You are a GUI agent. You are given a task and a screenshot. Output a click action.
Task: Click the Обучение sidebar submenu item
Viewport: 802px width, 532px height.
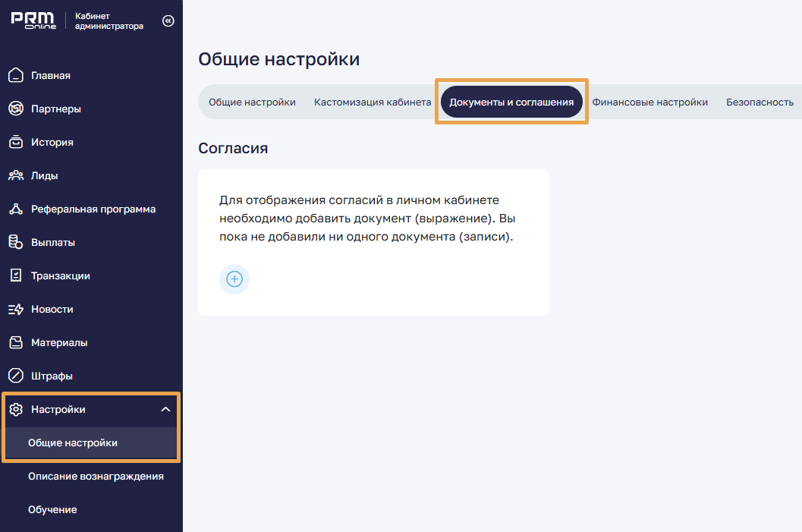52,510
